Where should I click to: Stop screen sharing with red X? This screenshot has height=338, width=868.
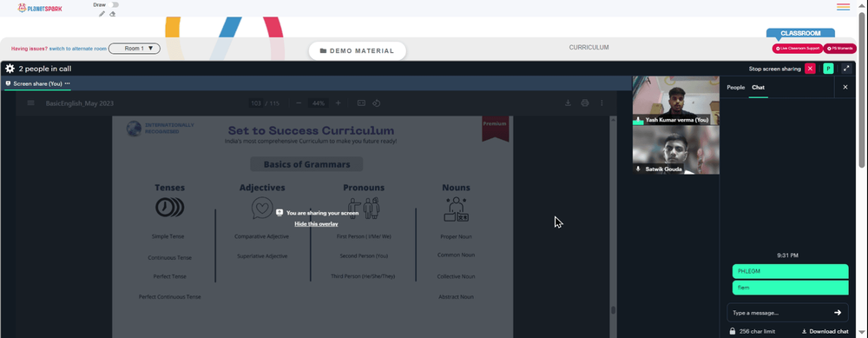point(810,69)
